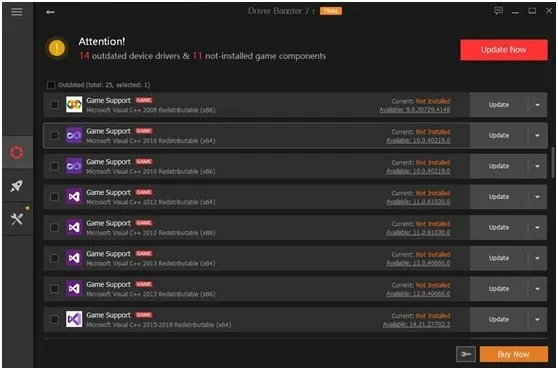Click 'Microsoft Visual C++ 2015-2019 Redistributable (x64)' text
Screen dimensions: 558x370
158,324
